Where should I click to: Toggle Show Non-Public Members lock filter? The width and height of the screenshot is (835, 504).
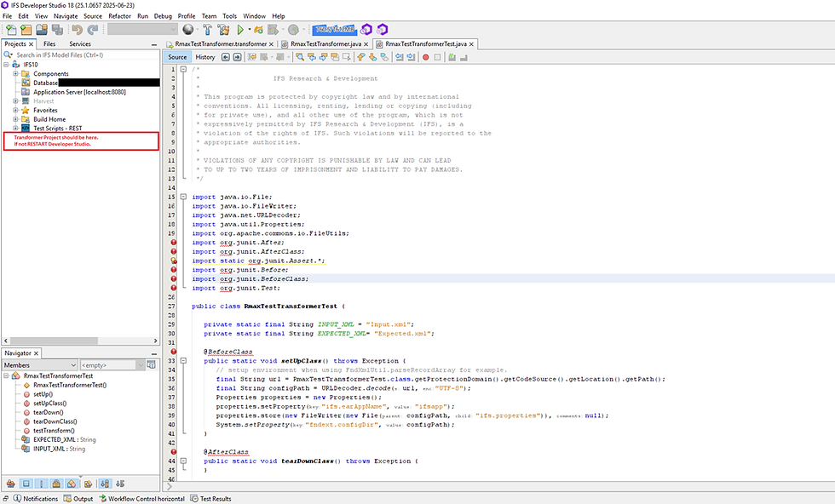pos(56,484)
